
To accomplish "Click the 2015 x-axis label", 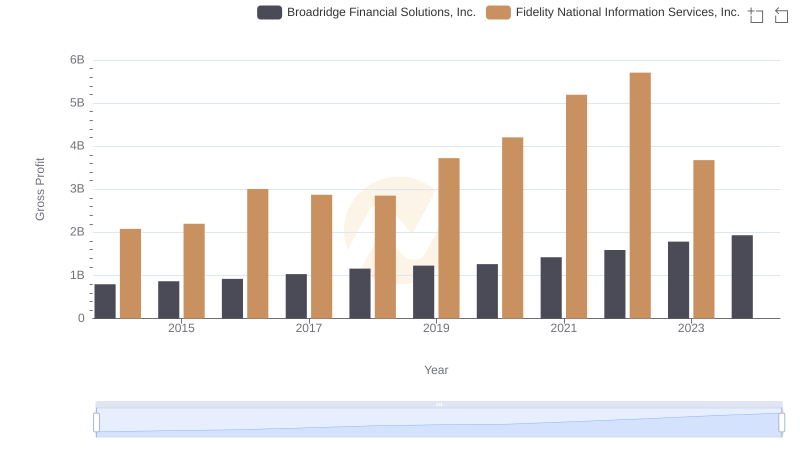I will click(181, 328).
